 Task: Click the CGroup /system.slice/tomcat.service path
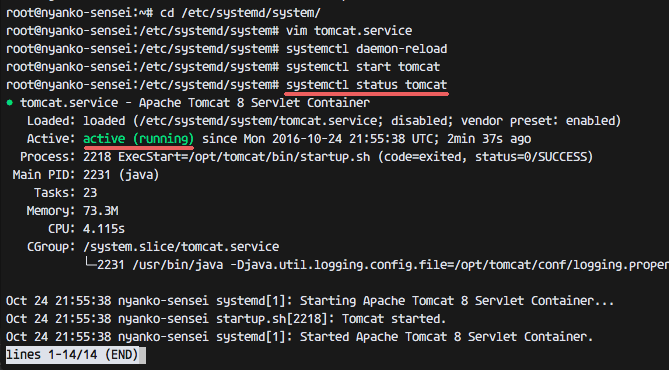(181, 247)
